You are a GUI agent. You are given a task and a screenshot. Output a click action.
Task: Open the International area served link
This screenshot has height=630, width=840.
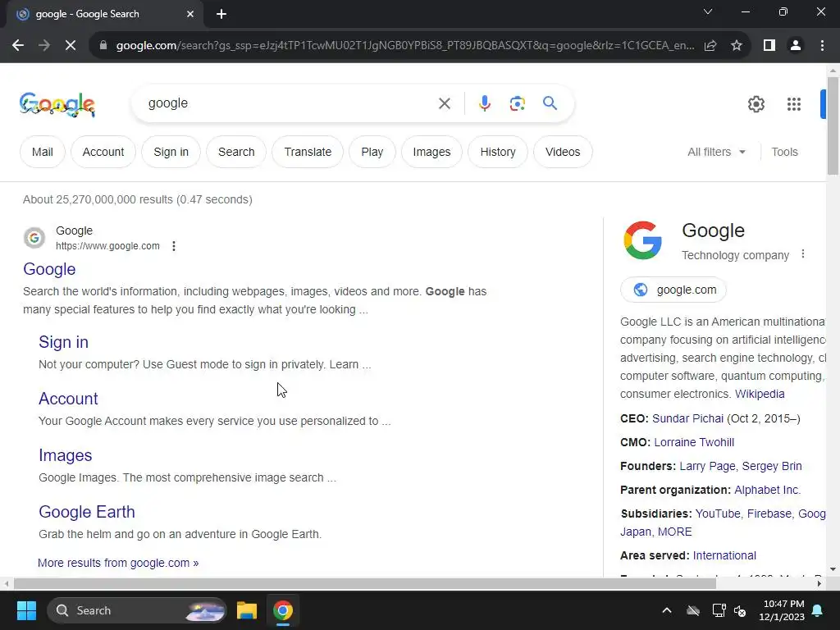tap(724, 555)
